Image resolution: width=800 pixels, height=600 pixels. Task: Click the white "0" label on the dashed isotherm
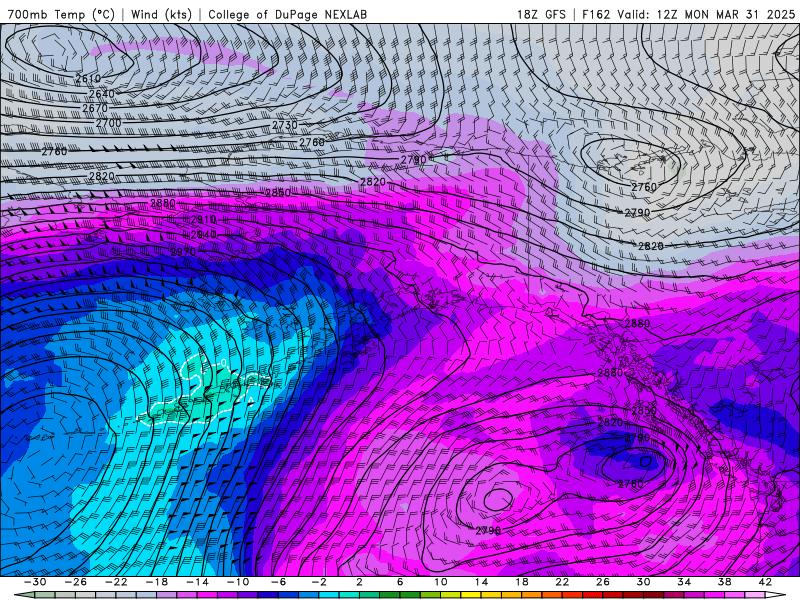(223, 362)
